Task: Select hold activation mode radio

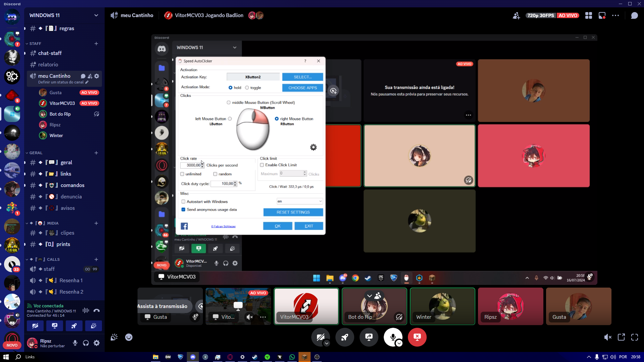Action: pyautogui.click(x=230, y=88)
